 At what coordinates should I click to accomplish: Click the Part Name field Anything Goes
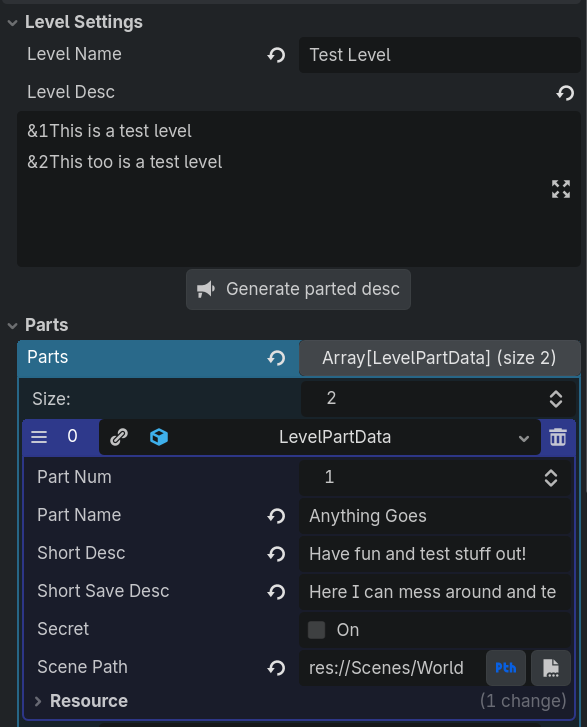pyautogui.click(x=435, y=516)
